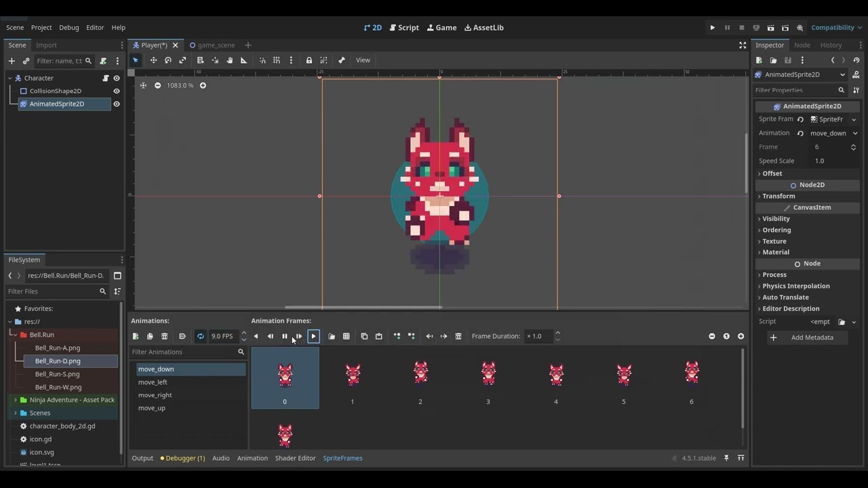The height and width of the screenshot is (488, 868).
Task: Play the animation forward
Action: [313, 336]
